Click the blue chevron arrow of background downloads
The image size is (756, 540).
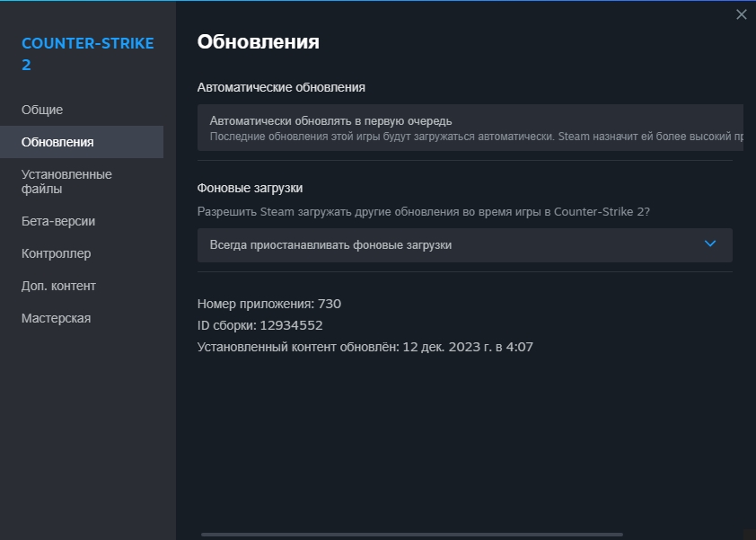coord(710,243)
